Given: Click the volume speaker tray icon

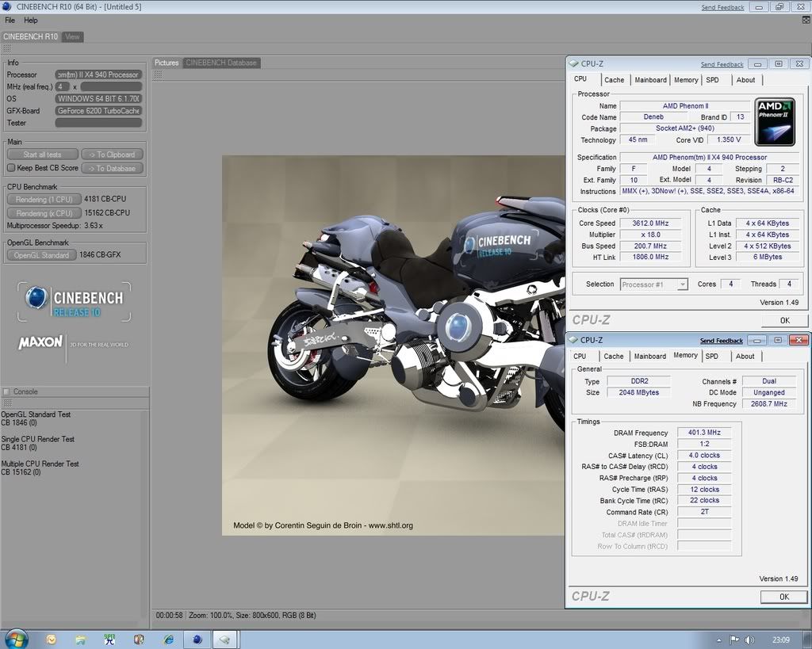Looking at the screenshot, I should click(x=749, y=639).
